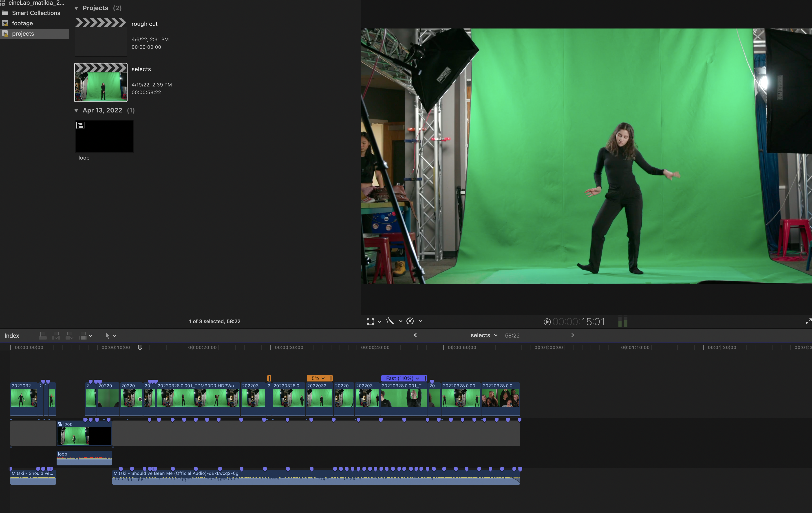
Task: Click the connect clip to primary storyline icon
Action: pos(42,335)
